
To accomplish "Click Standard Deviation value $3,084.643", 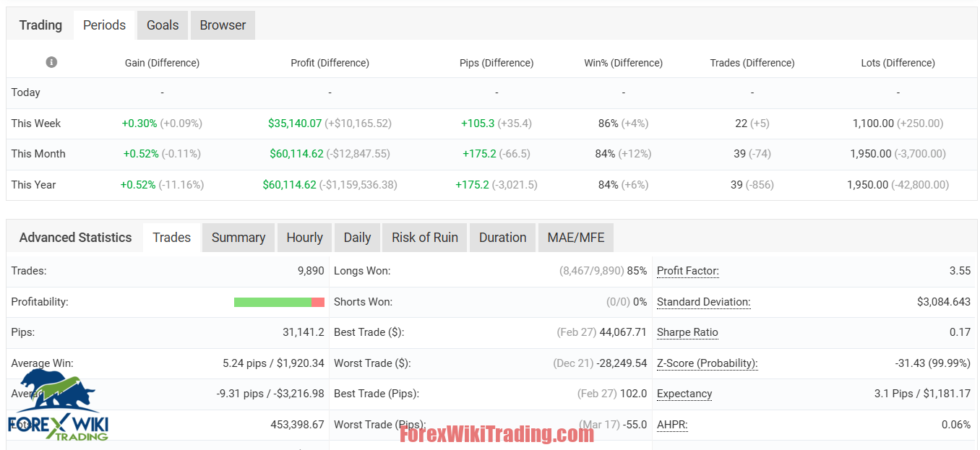I will tap(944, 302).
